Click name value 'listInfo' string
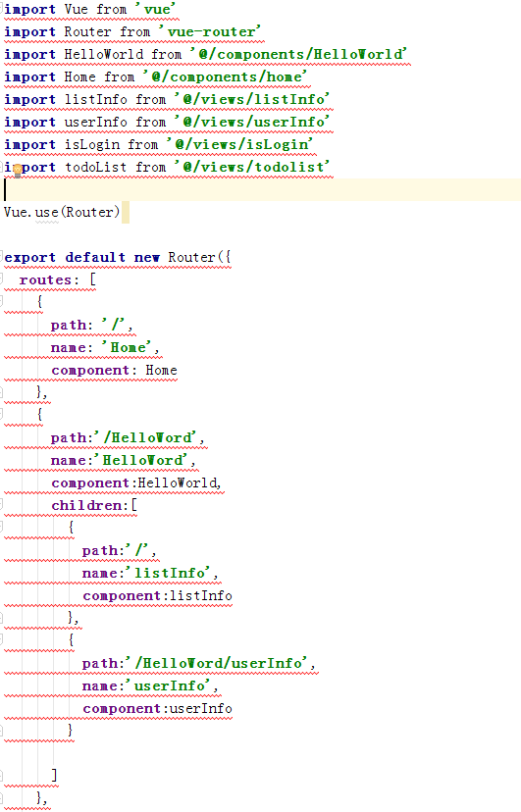Image resolution: width=521 pixels, height=812 pixels. tap(169, 574)
